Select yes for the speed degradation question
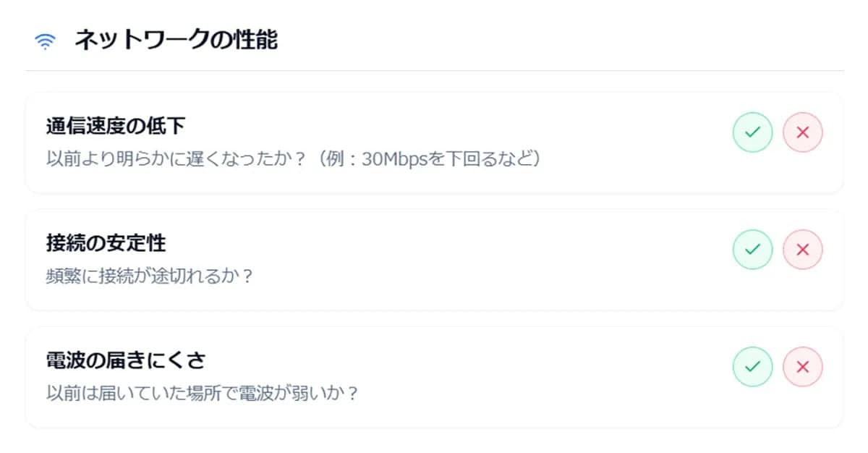Image resolution: width=868 pixels, height=453 pixels. pos(752,131)
